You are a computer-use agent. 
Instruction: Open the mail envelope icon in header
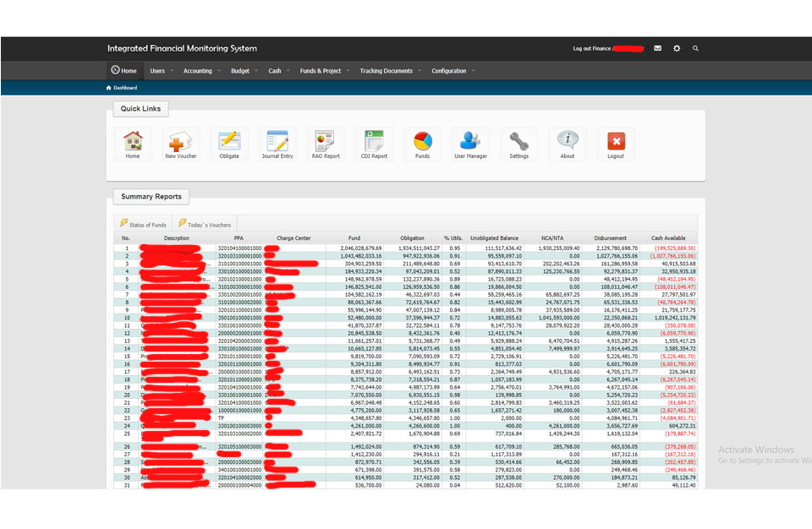[x=658, y=48]
